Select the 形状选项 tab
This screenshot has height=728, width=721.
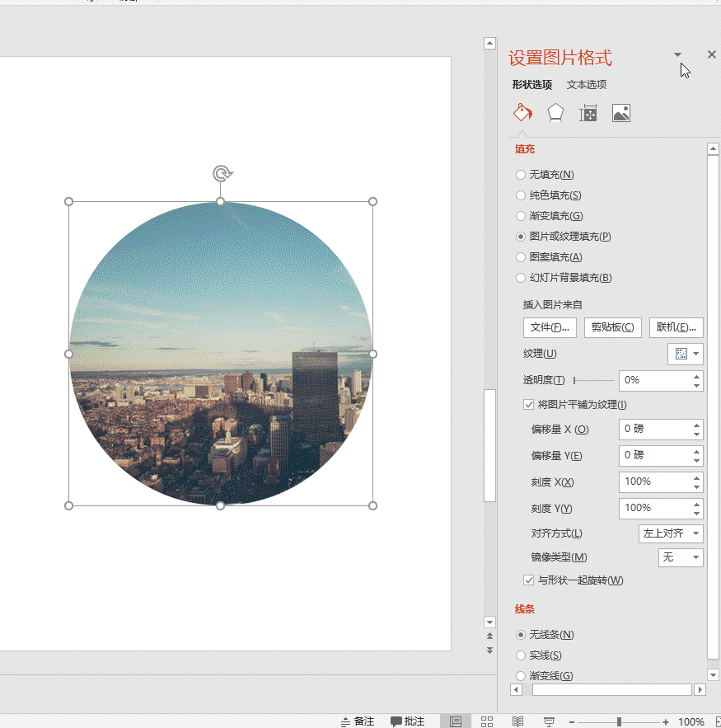531,84
